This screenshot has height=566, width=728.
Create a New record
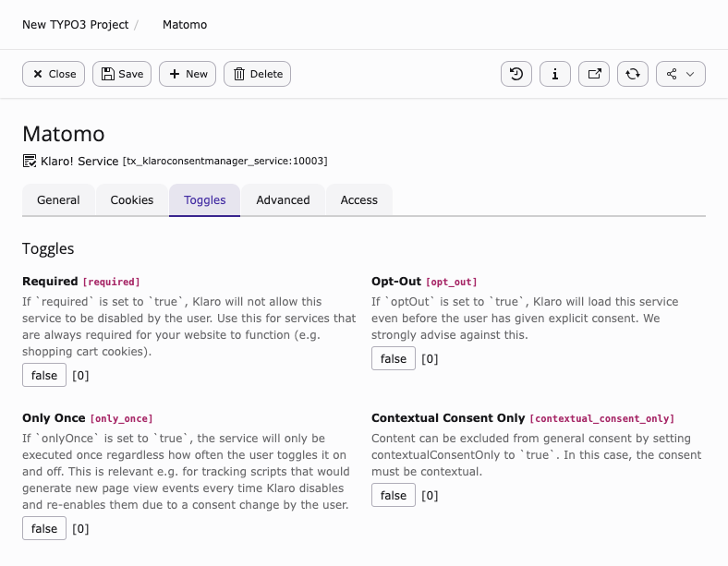[188, 74]
